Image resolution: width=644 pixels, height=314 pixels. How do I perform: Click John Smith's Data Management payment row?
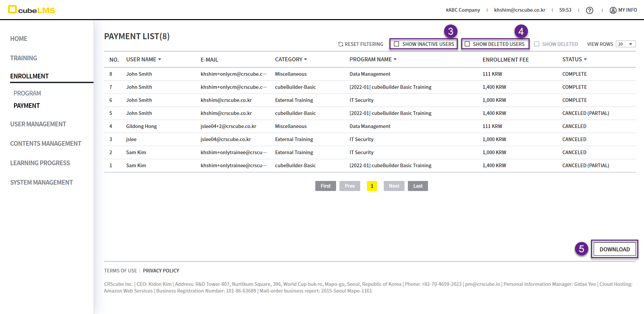click(370, 74)
